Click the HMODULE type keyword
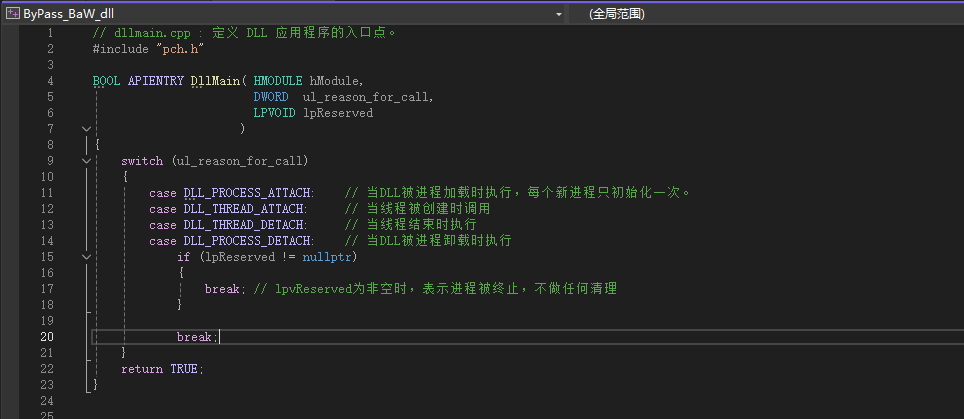 point(277,80)
